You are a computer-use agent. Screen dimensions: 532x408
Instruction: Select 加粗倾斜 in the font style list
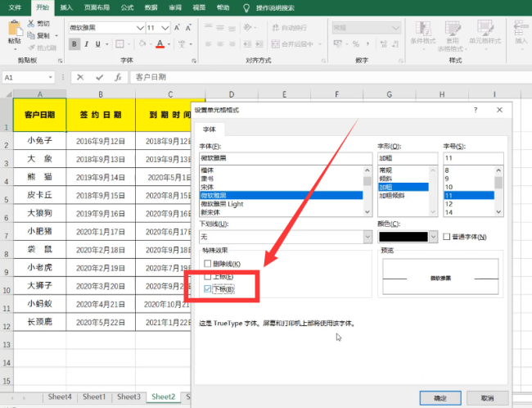(404, 195)
